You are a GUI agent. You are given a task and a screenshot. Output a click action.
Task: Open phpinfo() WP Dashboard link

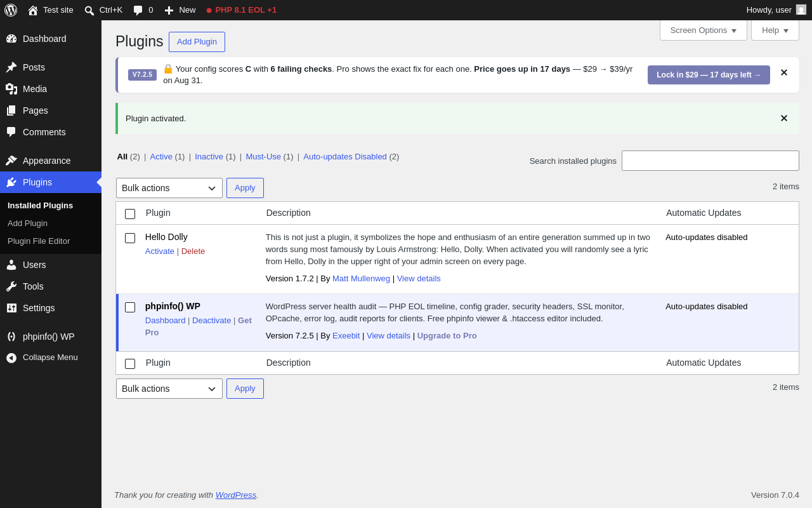(x=165, y=321)
